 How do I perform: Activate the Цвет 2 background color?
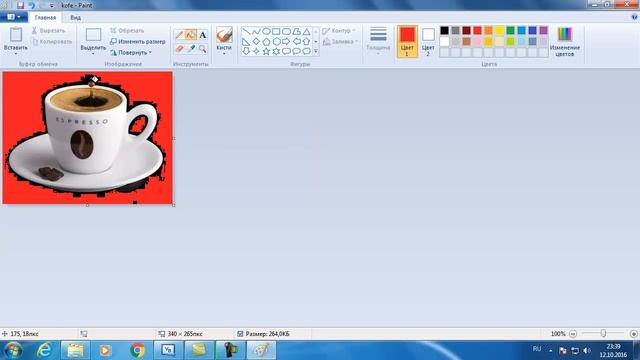coord(428,42)
